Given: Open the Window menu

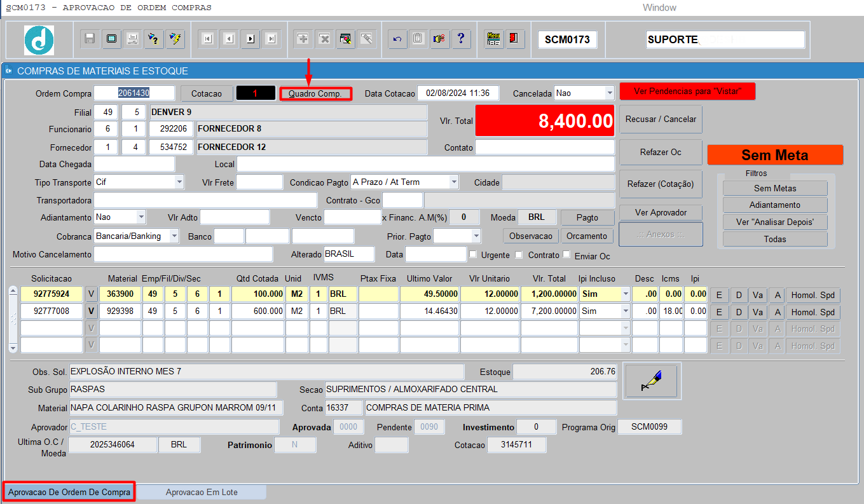Looking at the screenshot, I should point(659,8).
